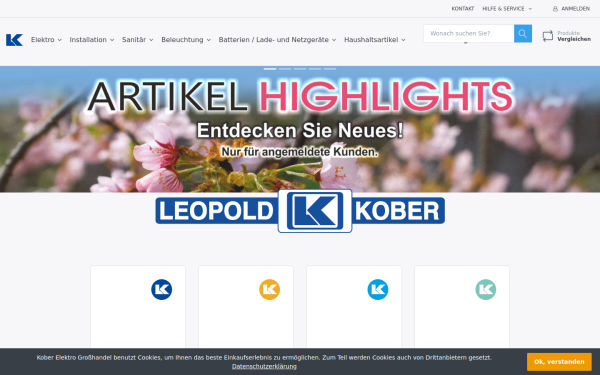The width and height of the screenshot is (600, 375).
Task: Click the Leopold Kober banner logo
Action: [300, 211]
